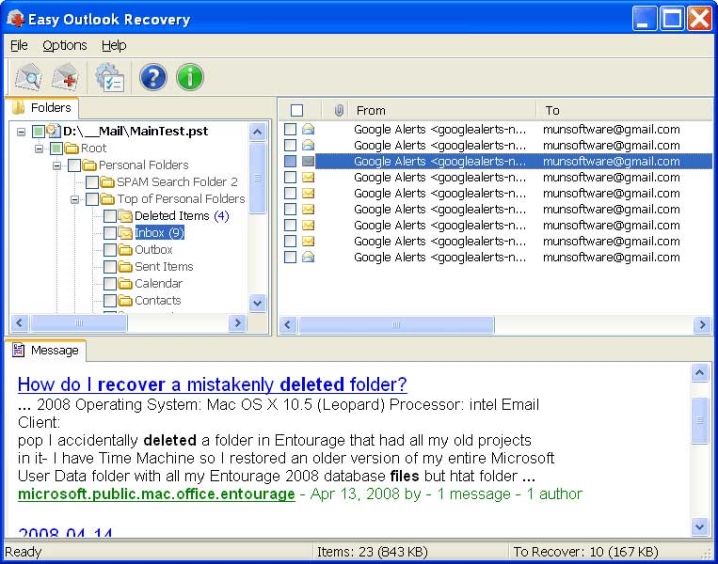Open the options gear checklist icon
Viewport: 718px width, 564px height.
click(108, 77)
